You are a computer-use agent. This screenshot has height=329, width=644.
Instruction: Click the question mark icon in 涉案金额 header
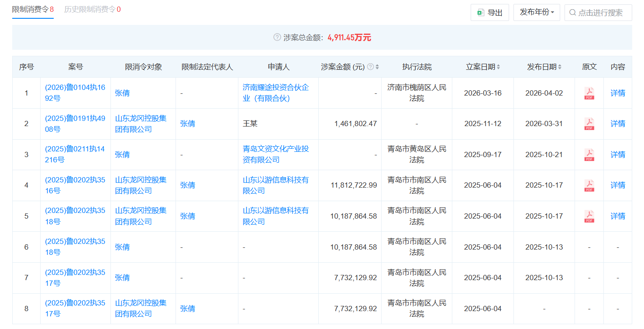point(370,67)
